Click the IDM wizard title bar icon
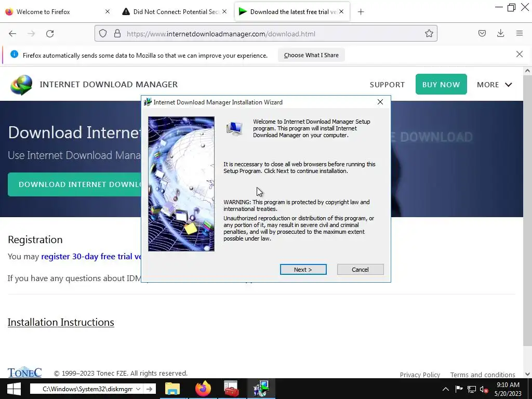532x399 pixels. [148, 102]
